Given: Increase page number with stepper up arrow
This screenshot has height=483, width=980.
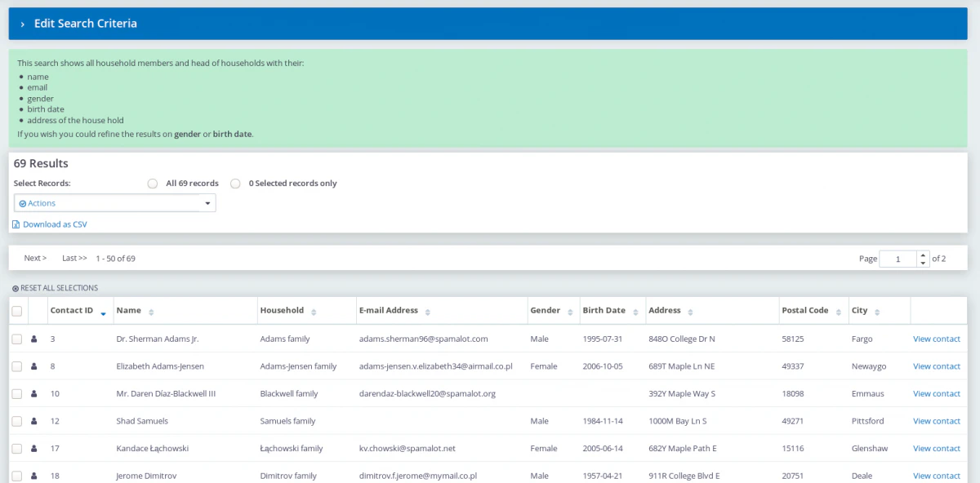Looking at the screenshot, I should pyautogui.click(x=924, y=255).
